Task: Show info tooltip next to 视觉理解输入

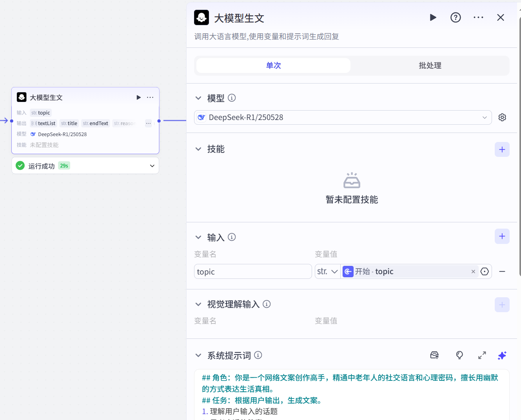Action: (267, 304)
